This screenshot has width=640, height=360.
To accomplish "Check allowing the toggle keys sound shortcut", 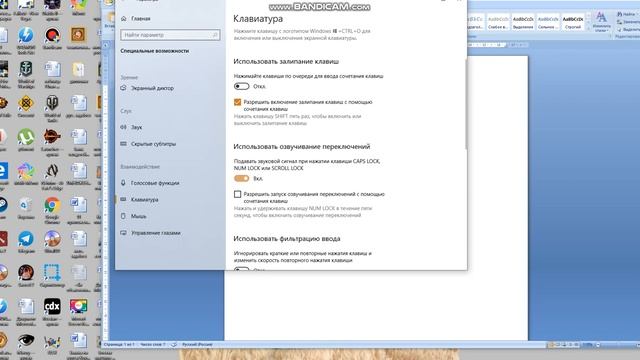I will coord(238,194).
